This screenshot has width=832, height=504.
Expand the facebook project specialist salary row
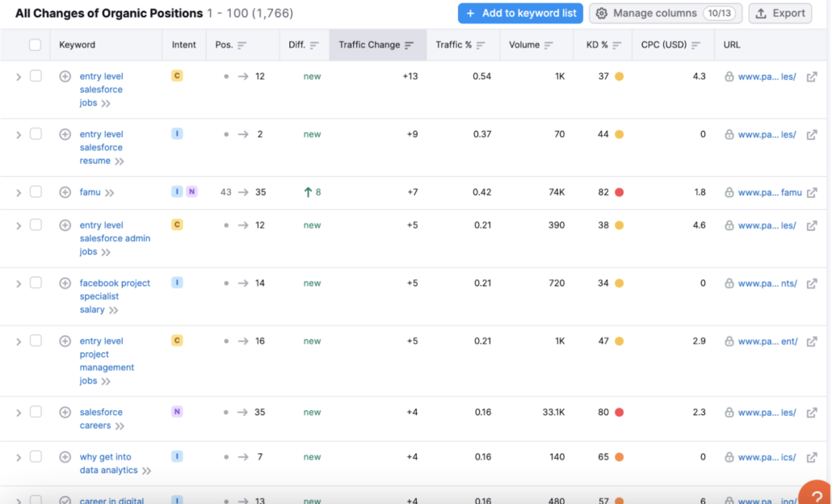(x=17, y=283)
